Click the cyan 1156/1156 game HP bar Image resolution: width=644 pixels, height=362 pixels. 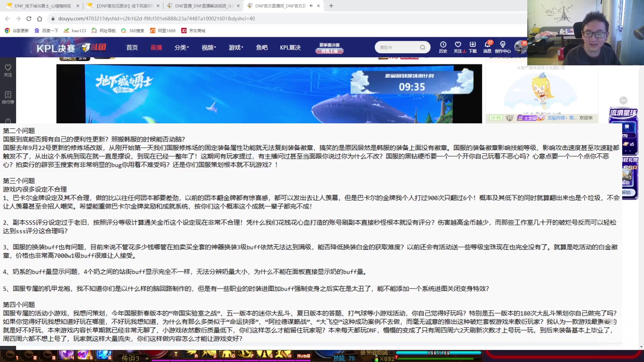point(438,353)
